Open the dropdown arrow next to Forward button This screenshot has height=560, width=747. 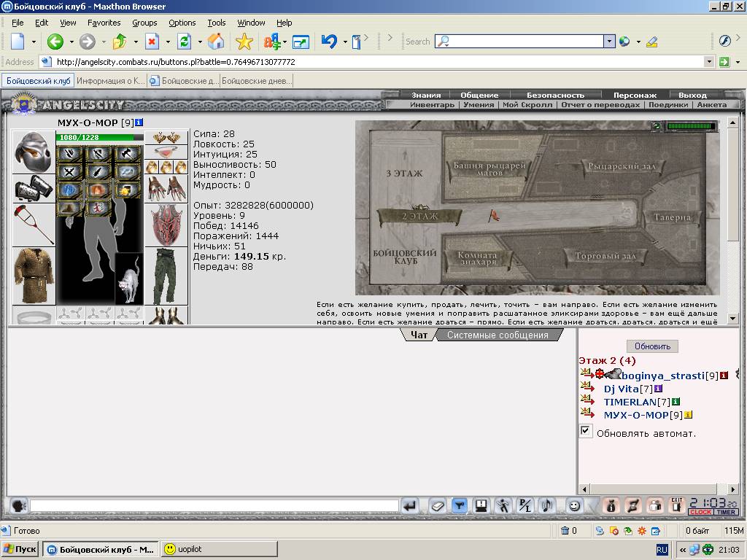[104, 42]
